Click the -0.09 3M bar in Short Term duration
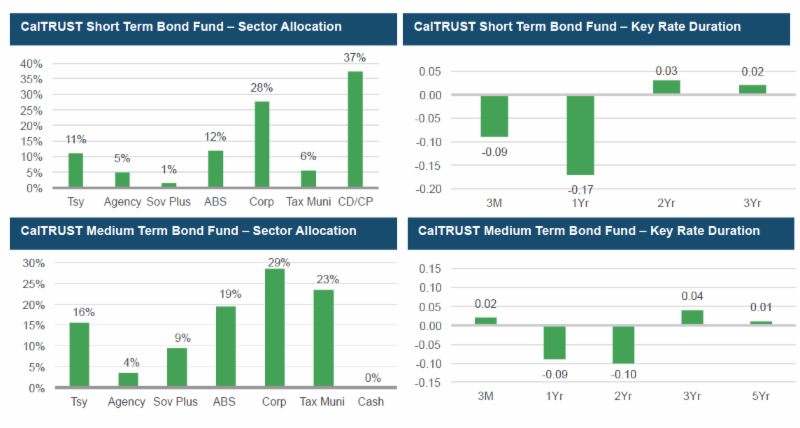 coord(494,116)
